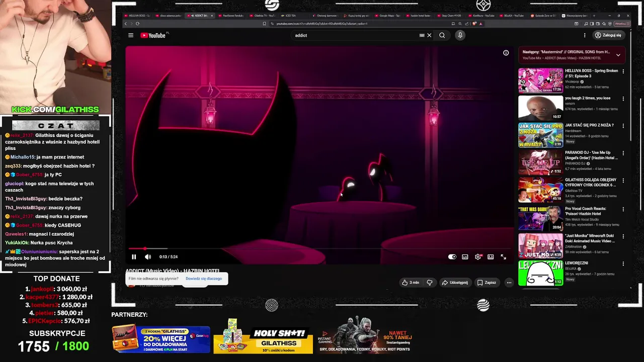644x362 pixels.
Task: Enable subtitles in the video player
Action: click(x=465, y=257)
